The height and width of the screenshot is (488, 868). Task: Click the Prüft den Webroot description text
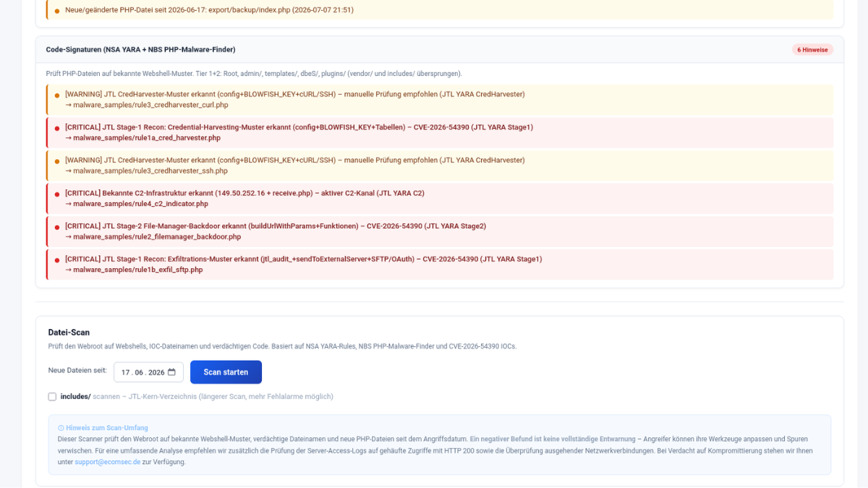pos(283,346)
